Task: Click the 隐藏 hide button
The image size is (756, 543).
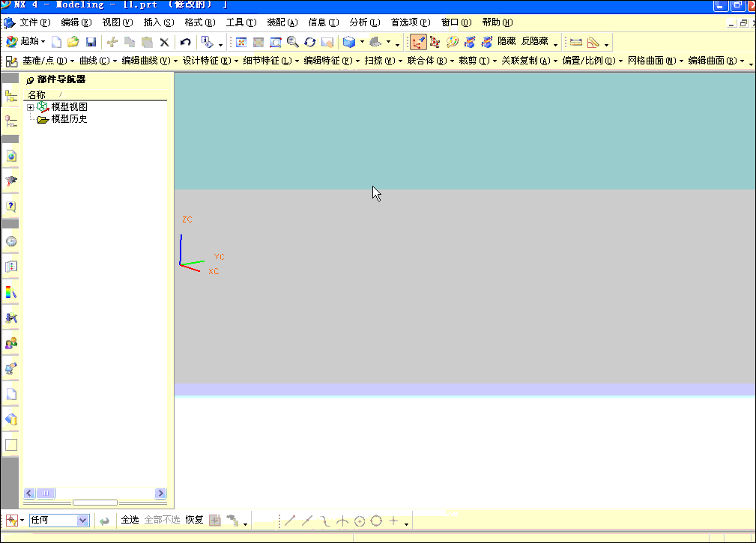Action: tap(506, 41)
